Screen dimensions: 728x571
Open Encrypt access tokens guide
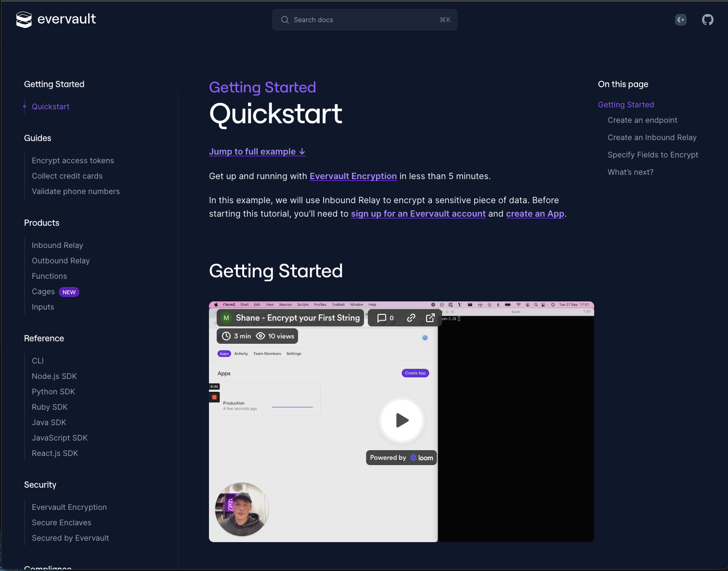tap(73, 161)
